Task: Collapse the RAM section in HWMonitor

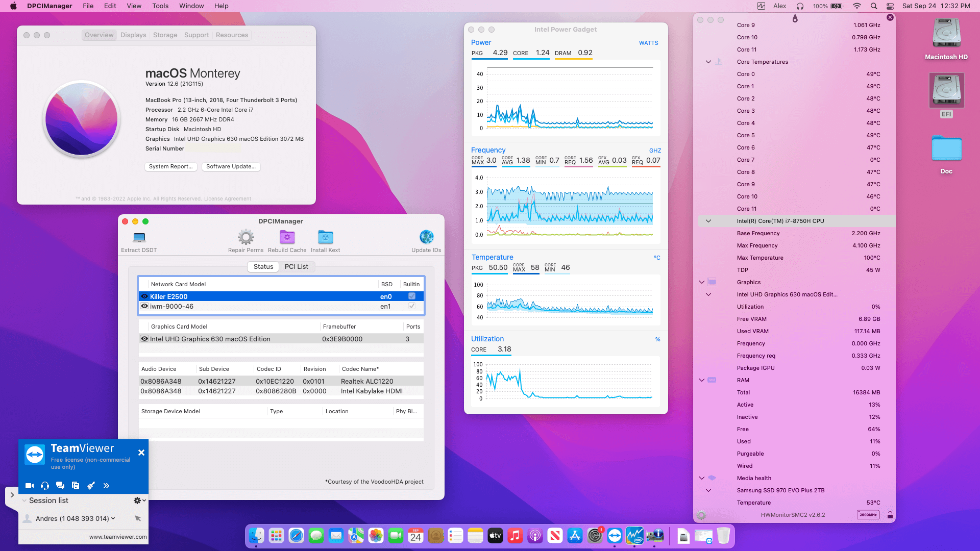Action: pos(702,380)
